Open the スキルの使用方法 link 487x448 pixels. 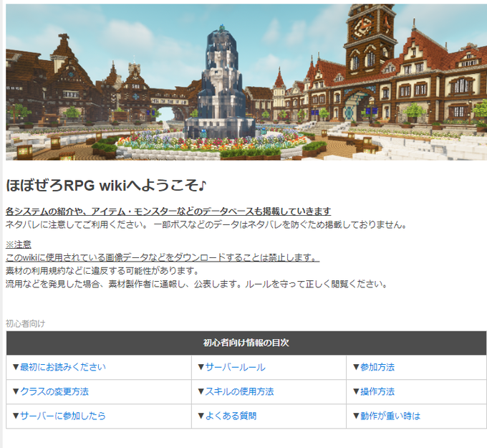click(x=239, y=391)
